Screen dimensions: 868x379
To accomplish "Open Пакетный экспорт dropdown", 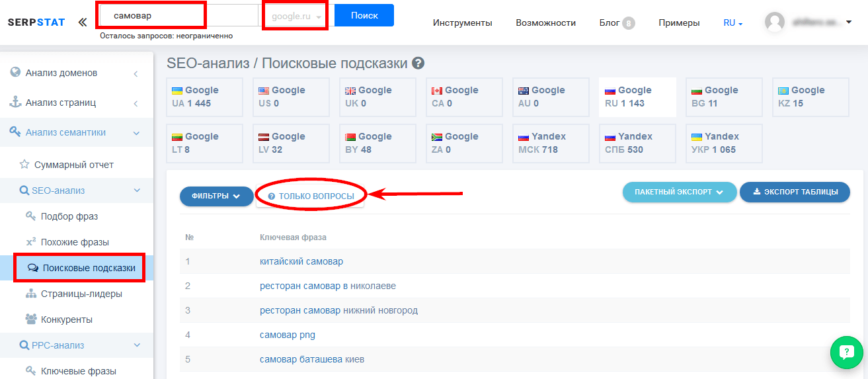I will tap(680, 192).
